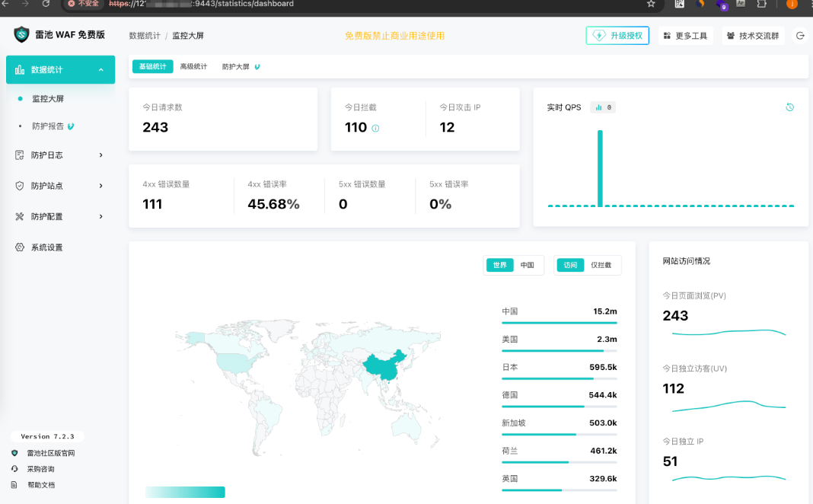This screenshot has height=504, width=813.
Task: Click the 今日页面浏览(PV) trend line
Action: [729, 333]
